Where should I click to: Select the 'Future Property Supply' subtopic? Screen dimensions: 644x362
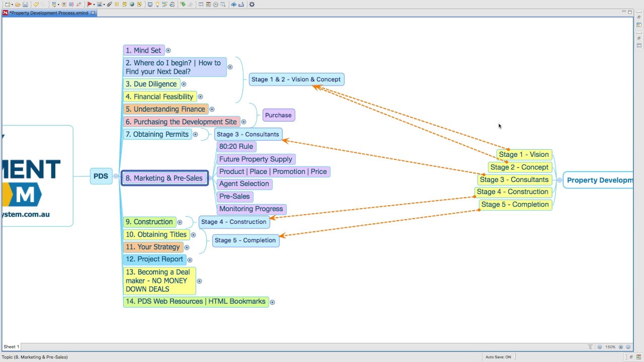[x=256, y=159]
